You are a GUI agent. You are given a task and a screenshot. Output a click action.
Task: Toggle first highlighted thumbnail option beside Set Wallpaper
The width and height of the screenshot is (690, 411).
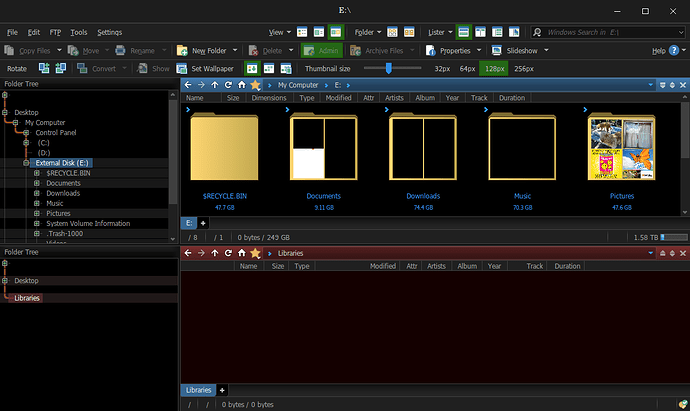pyautogui.click(x=252, y=68)
